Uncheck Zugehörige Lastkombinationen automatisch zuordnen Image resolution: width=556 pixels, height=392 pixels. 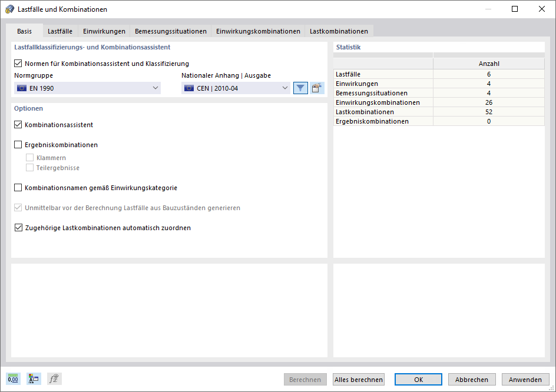click(18, 227)
